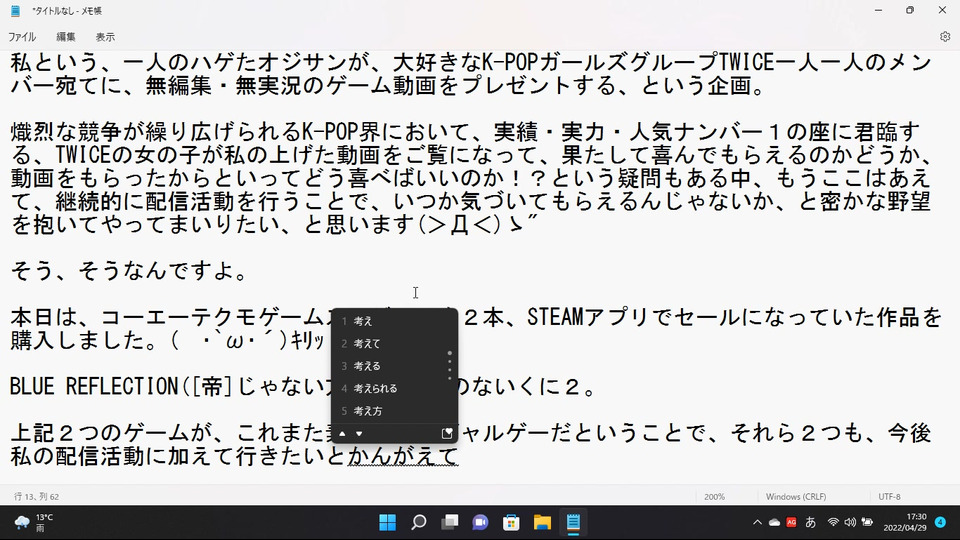Click the Notepad icon in title bar
Viewport: 960px width, 540px height.
[x=15, y=10]
